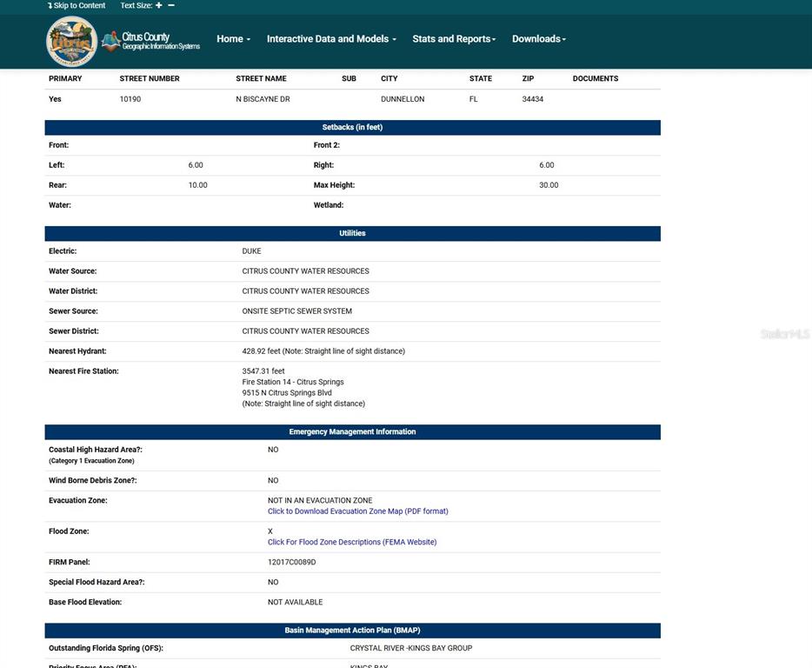Viewport: 812px width, 668px height.
Task: Expand the Home dropdown menu
Action: click(x=233, y=39)
